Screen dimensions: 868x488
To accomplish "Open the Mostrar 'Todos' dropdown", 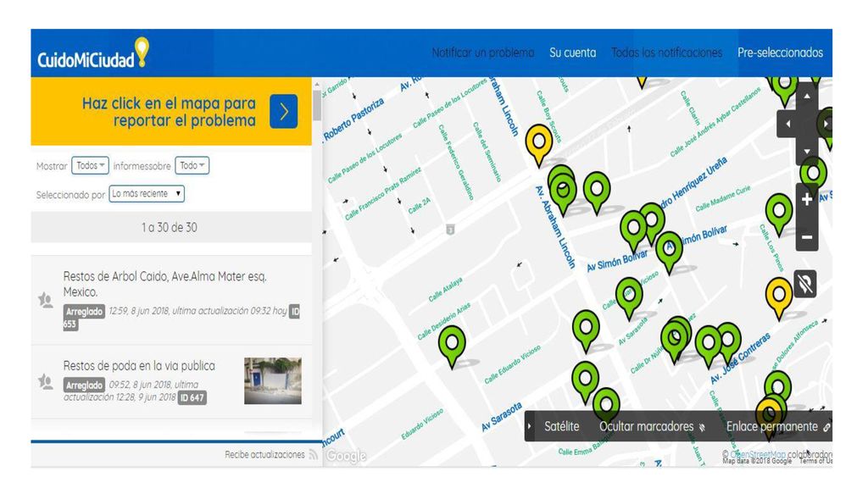I will (x=90, y=165).
